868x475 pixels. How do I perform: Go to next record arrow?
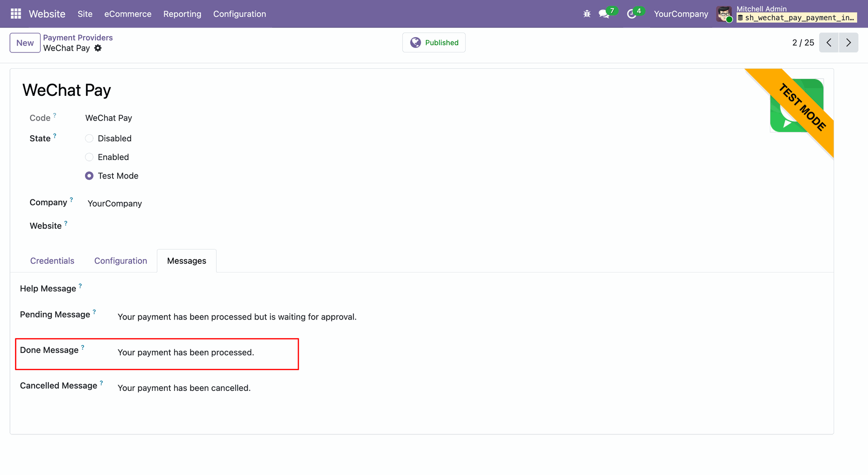(x=849, y=42)
